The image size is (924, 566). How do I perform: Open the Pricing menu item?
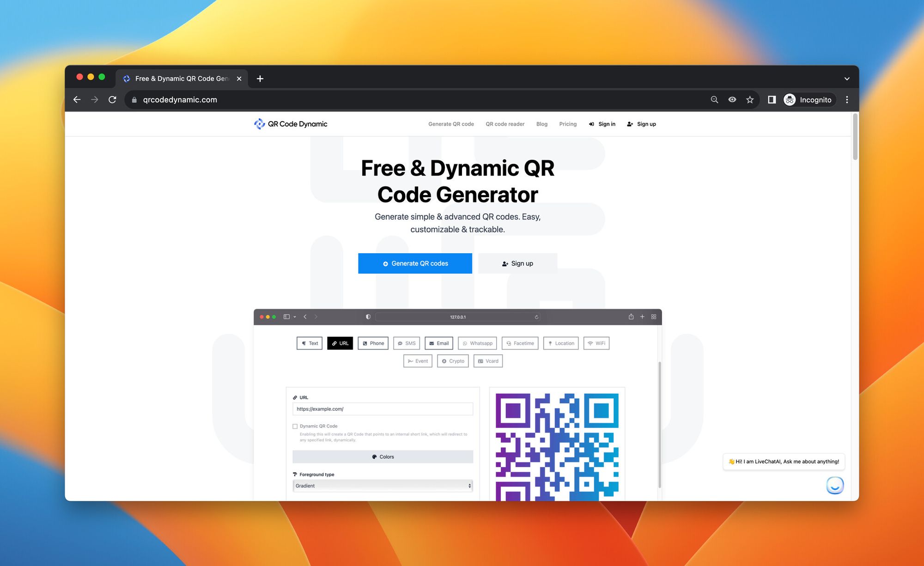(x=566, y=123)
